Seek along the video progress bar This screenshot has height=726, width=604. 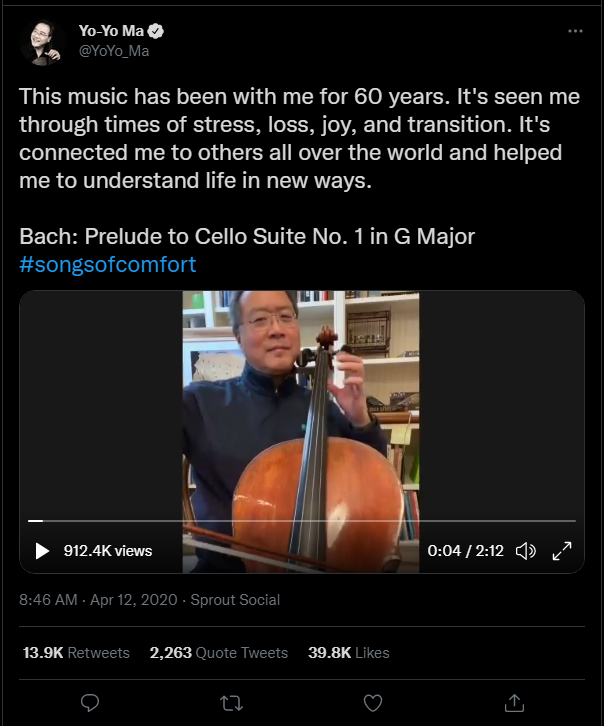302,521
